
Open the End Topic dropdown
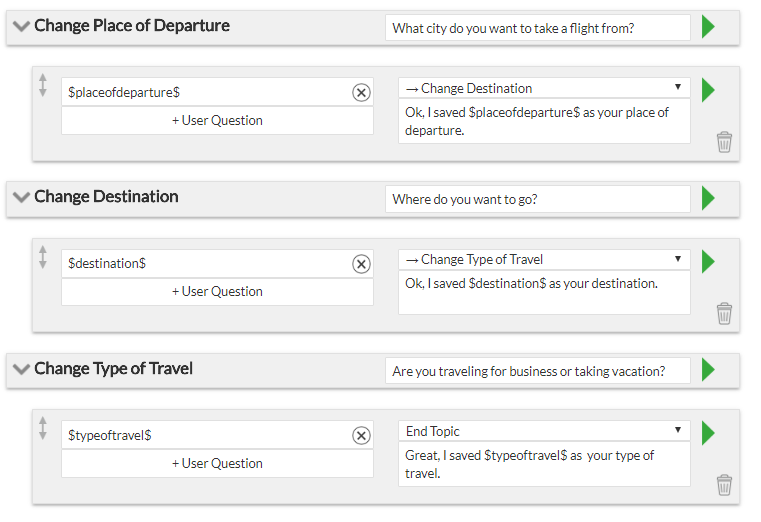544,431
